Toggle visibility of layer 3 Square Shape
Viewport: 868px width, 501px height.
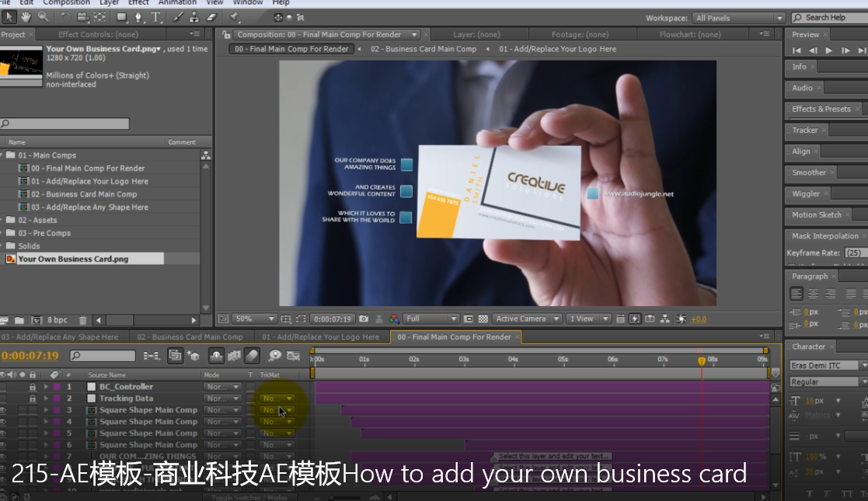[x=3, y=410]
